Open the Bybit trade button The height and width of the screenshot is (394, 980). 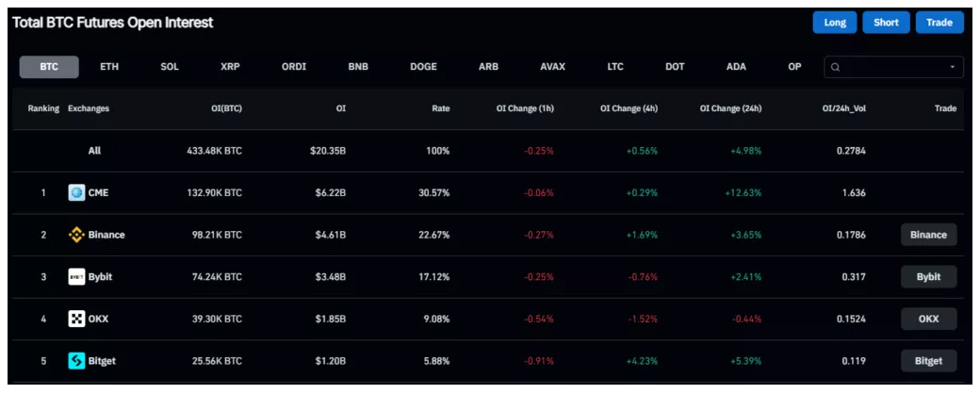[x=928, y=277]
